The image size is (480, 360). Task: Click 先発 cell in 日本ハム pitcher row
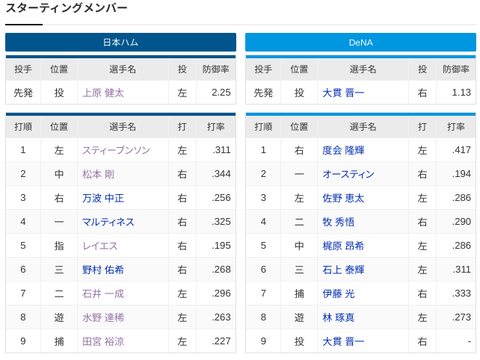[23, 93]
